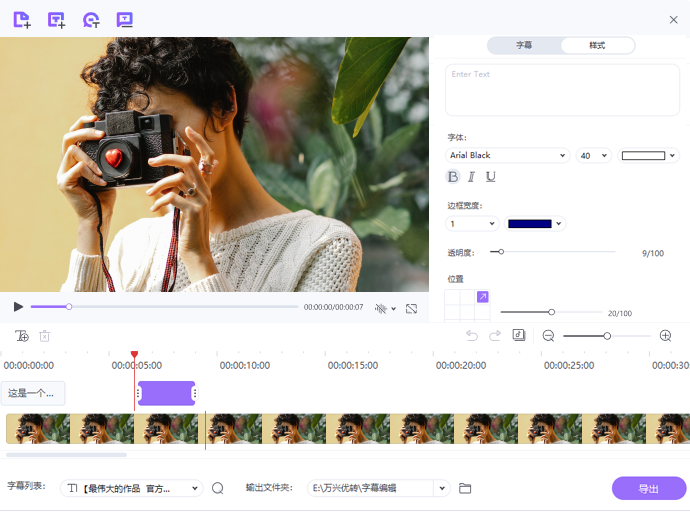
Task: Click the add subtitle file icon
Action: [22, 20]
